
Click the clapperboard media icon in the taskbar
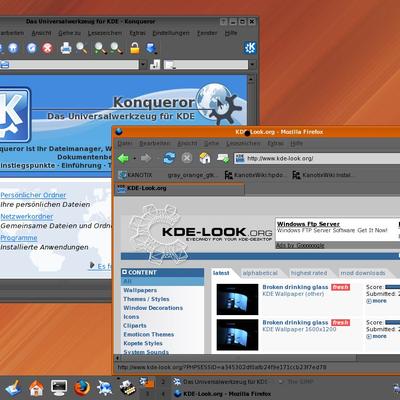pyautogui.click(x=127, y=388)
